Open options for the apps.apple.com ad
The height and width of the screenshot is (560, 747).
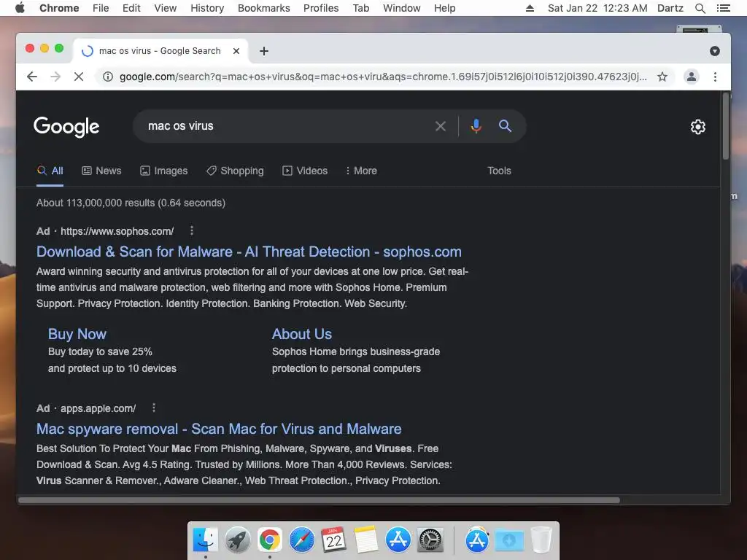(153, 408)
